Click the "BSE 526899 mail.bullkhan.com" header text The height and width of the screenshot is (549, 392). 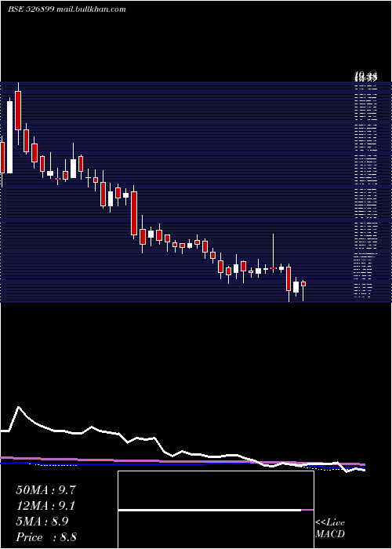click(67, 9)
